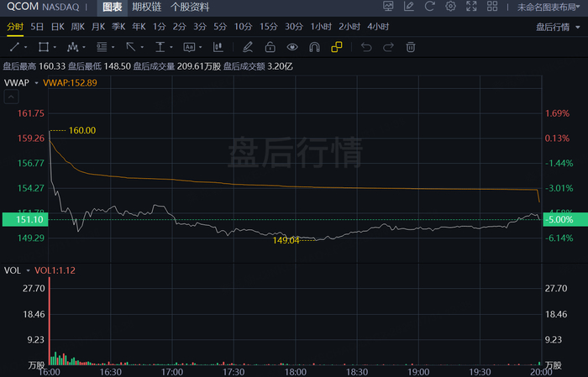The width and height of the screenshot is (588, 377).
Task: Redo the last drawing action
Action: click(388, 47)
